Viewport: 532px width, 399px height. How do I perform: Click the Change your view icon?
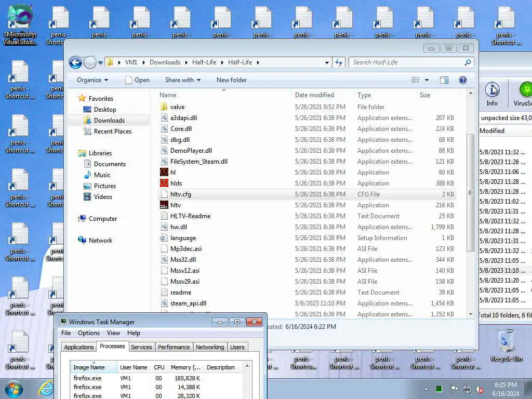tap(416, 80)
